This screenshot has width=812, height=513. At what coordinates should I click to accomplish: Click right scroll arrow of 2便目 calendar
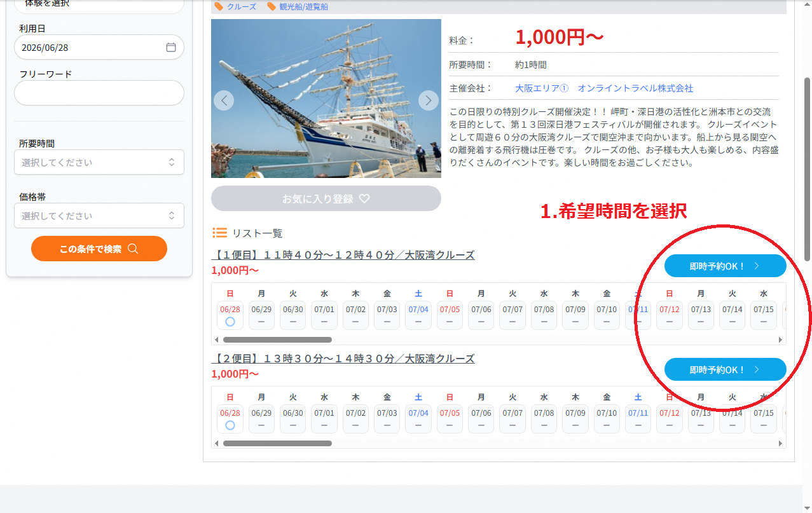[781, 443]
